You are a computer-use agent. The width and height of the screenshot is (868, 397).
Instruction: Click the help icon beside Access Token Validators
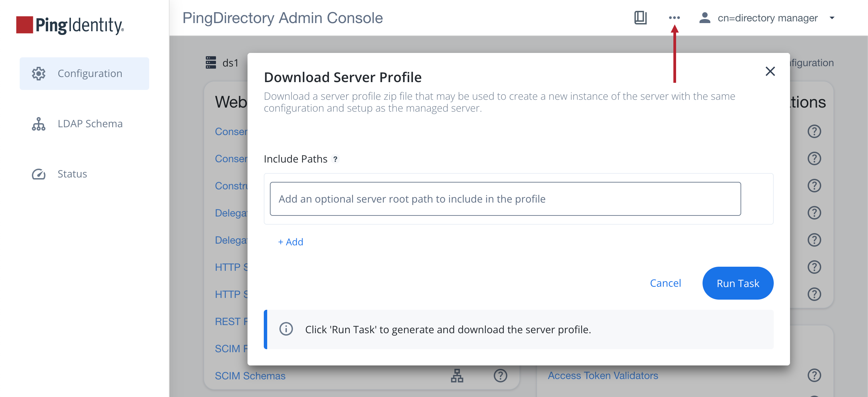point(815,375)
